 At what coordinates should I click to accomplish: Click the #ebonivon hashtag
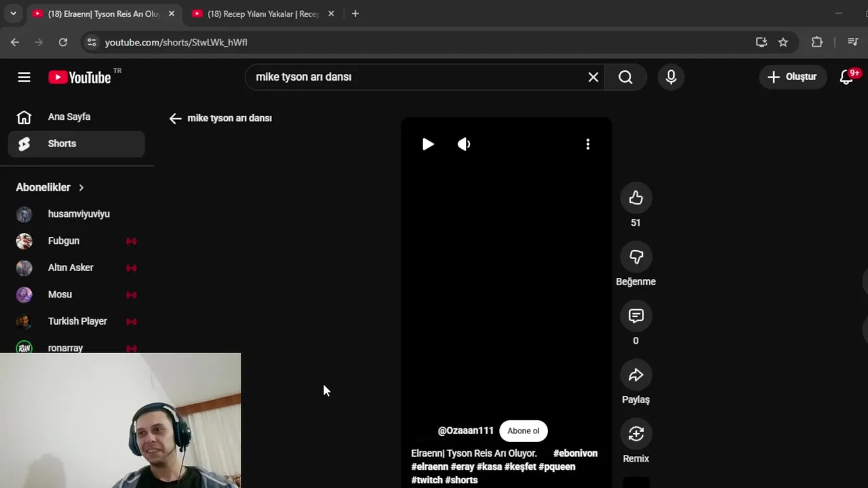click(x=575, y=453)
